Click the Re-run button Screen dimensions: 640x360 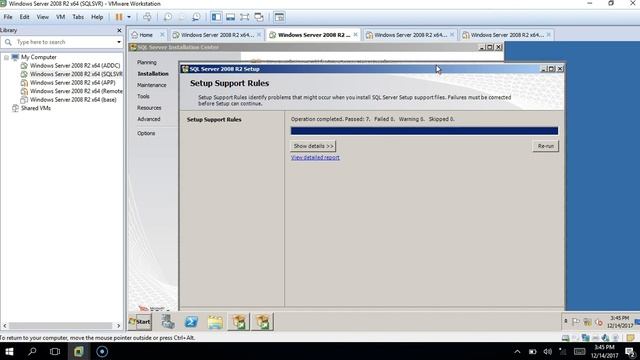(x=545, y=146)
